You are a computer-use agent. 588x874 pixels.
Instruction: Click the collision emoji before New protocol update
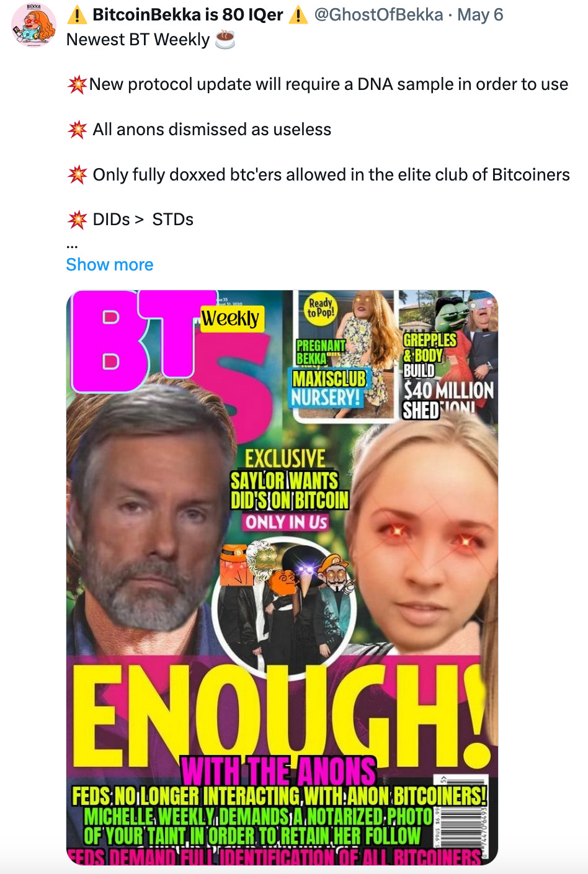pos(77,84)
